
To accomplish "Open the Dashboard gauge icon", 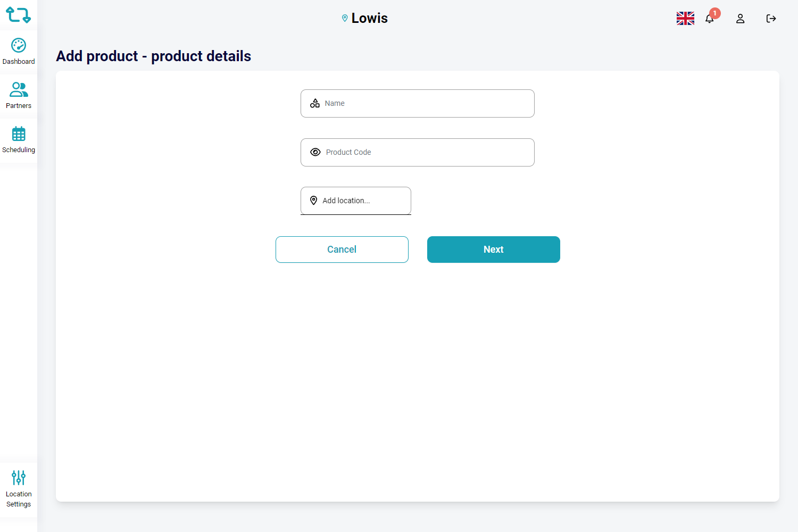I will pyautogui.click(x=19, y=46).
